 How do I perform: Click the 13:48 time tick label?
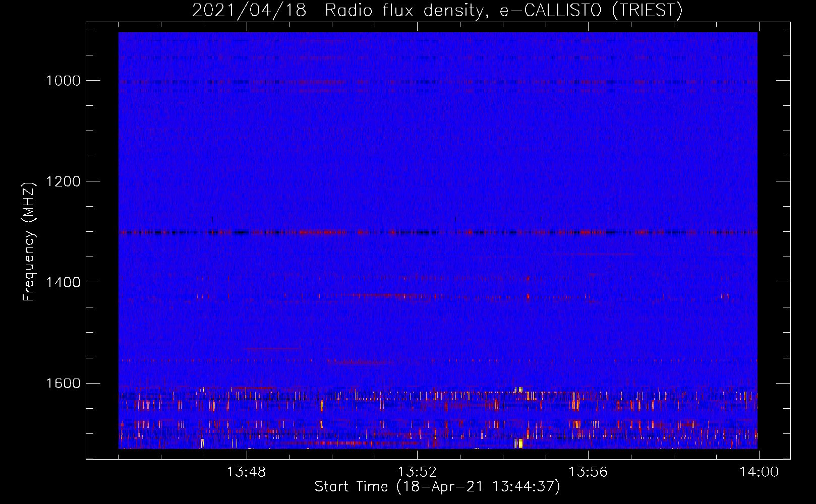[246, 472]
